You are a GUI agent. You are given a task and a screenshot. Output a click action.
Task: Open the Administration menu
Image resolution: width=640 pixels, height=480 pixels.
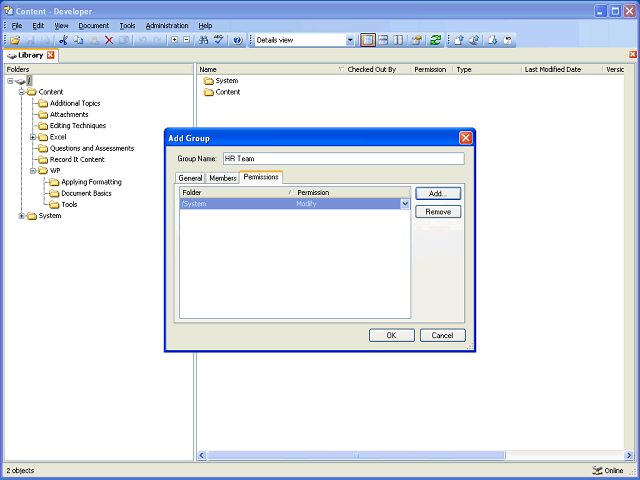click(x=167, y=26)
